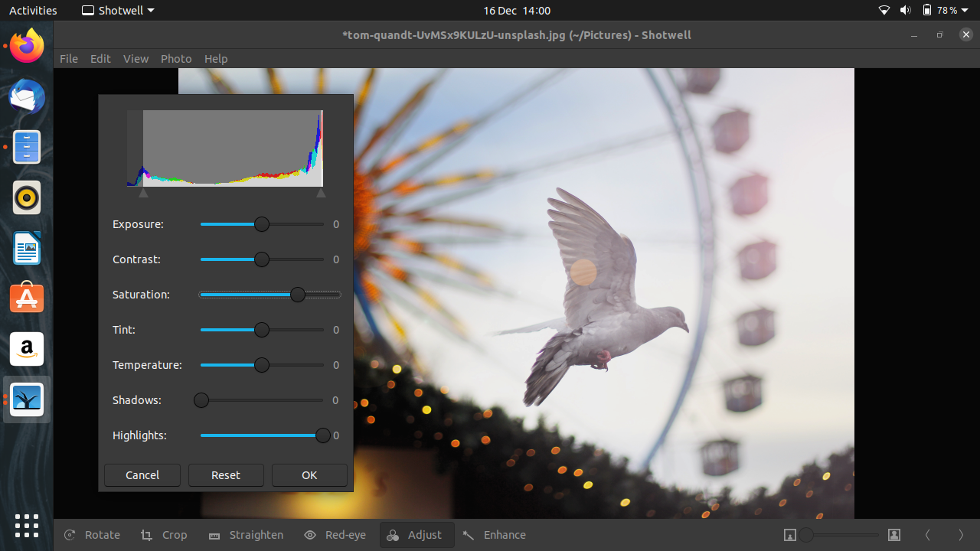The image size is (980, 551).
Task: Open the Help menu
Action: (216, 59)
